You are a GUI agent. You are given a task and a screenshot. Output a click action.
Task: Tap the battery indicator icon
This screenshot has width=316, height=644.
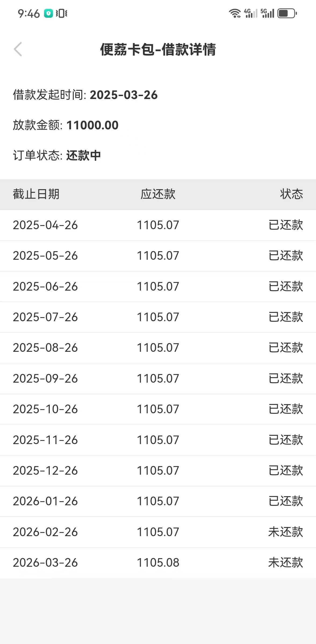coord(287,13)
